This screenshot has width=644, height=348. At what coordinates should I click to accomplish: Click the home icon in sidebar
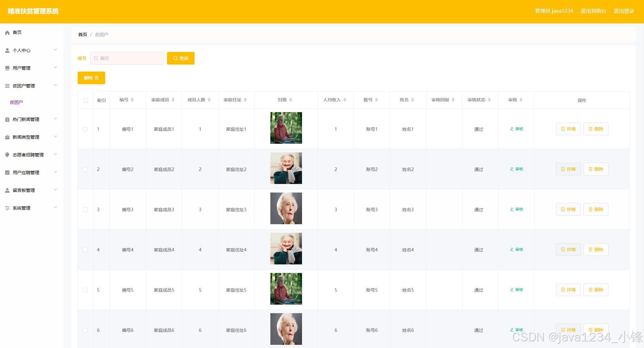pyautogui.click(x=7, y=33)
